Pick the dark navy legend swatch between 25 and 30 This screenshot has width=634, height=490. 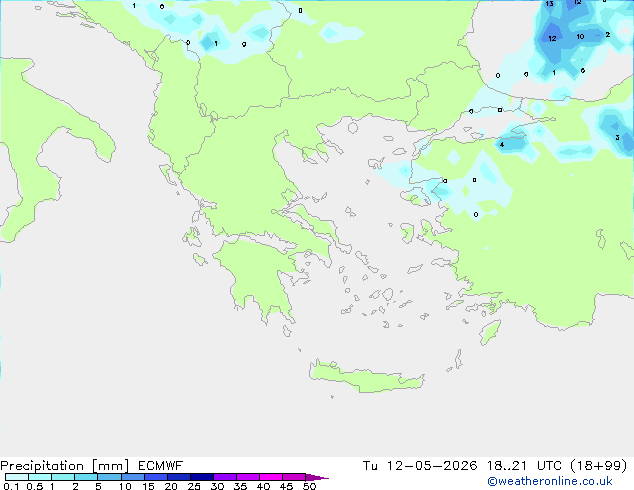202,477
